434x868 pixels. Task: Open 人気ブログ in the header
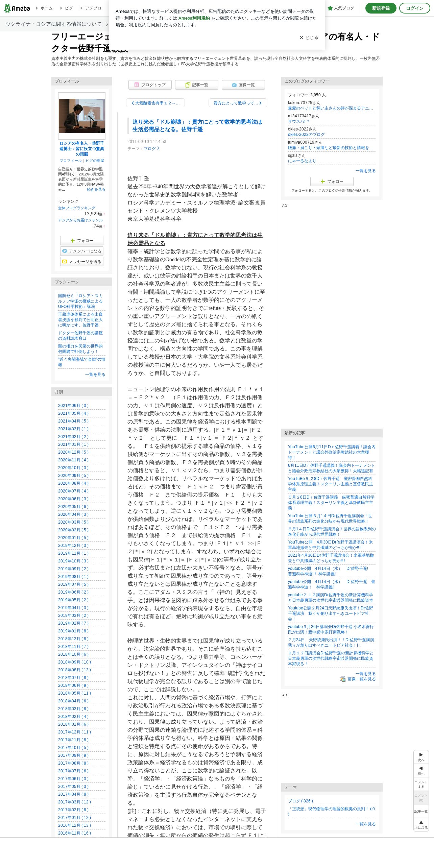click(341, 8)
